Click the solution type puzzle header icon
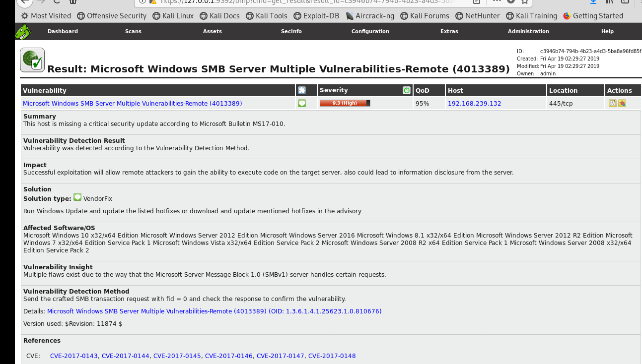 (x=302, y=90)
